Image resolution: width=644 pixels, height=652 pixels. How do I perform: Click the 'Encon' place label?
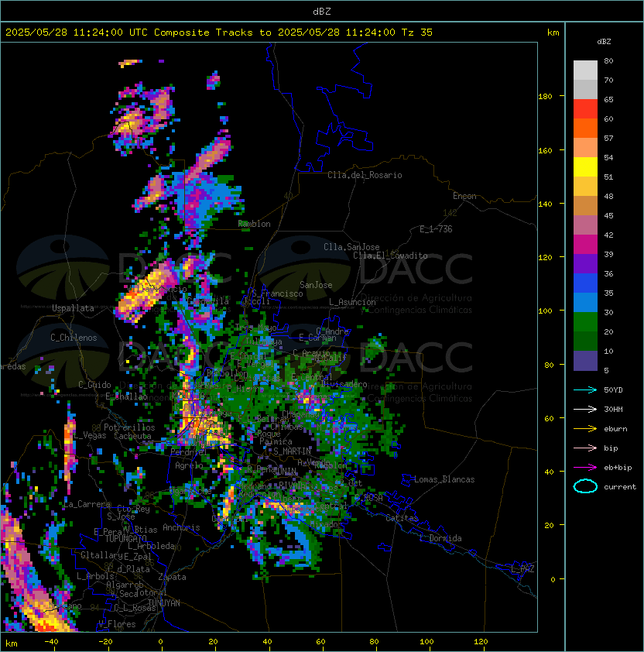coord(464,196)
